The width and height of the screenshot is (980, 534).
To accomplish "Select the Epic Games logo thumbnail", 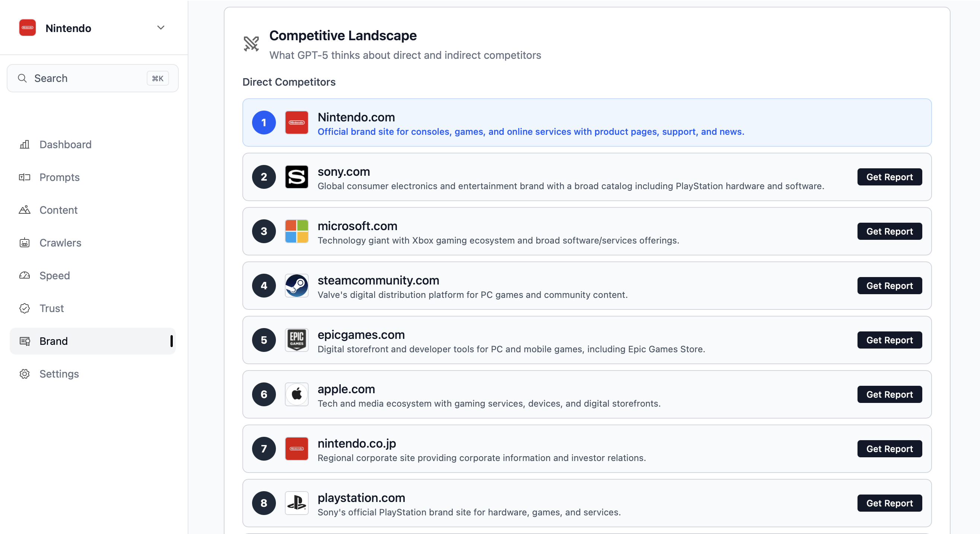I will click(x=296, y=340).
